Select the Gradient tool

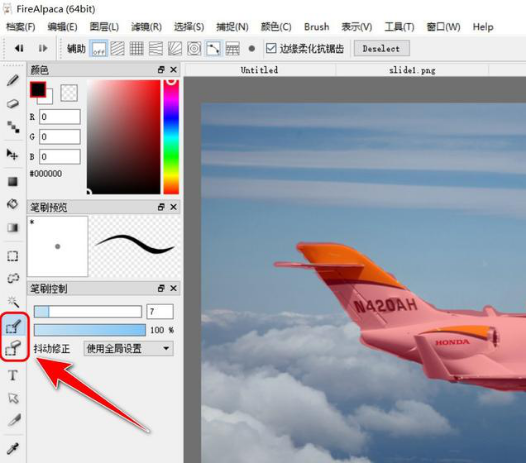point(13,227)
